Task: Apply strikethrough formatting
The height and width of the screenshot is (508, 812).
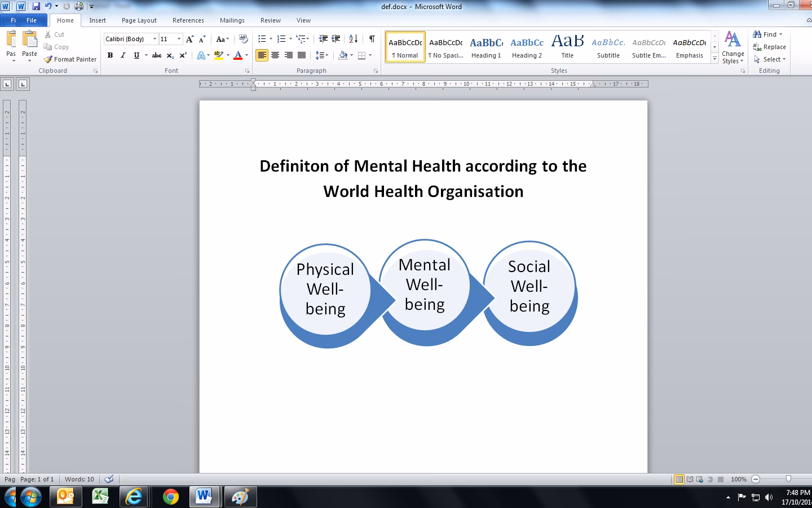Action: click(157, 55)
